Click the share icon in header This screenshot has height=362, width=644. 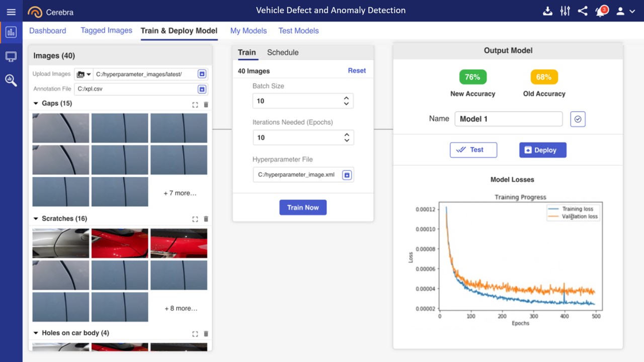583,11
